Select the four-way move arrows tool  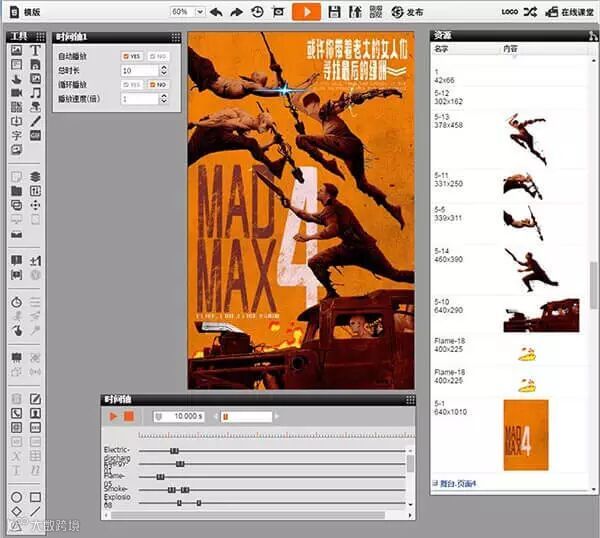point(35,205)
